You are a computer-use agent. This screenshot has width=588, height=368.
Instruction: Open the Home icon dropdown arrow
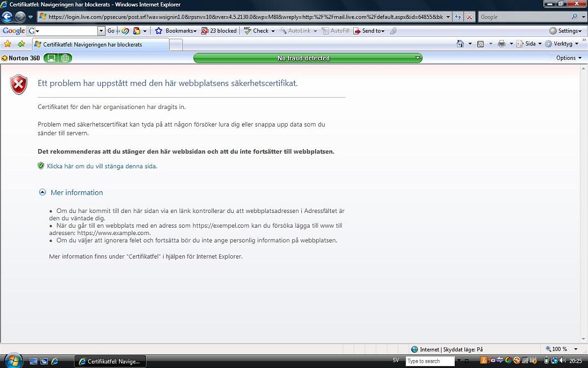[x=470, y=44]
